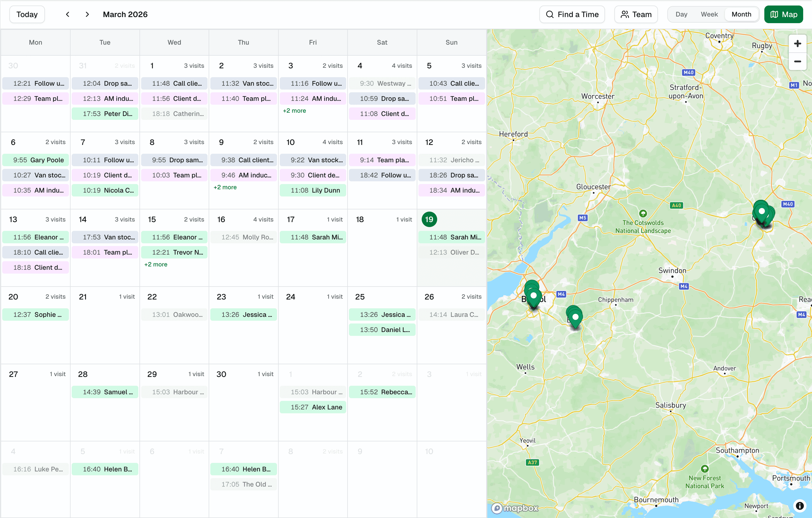Select the map pin near Bristol
812x518 pixels.
tap(533, 296)
